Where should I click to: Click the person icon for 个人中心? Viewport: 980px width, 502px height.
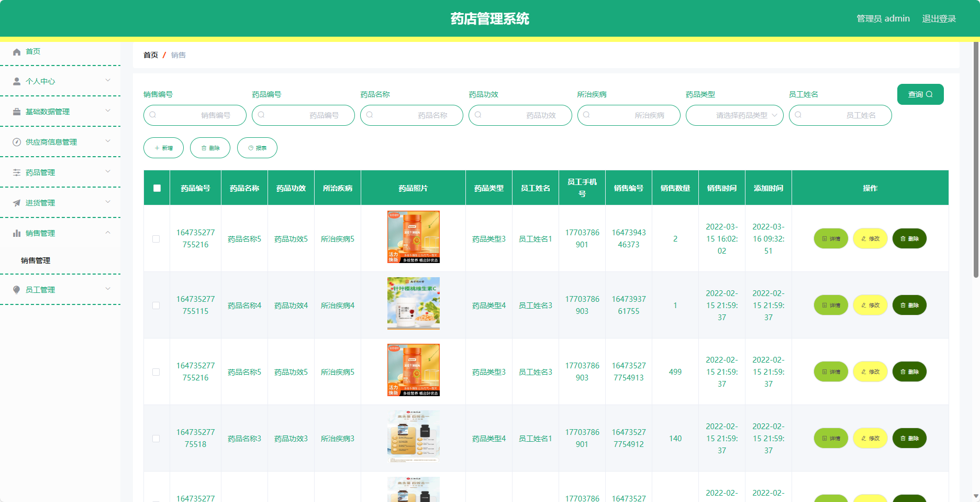[17, 81]
